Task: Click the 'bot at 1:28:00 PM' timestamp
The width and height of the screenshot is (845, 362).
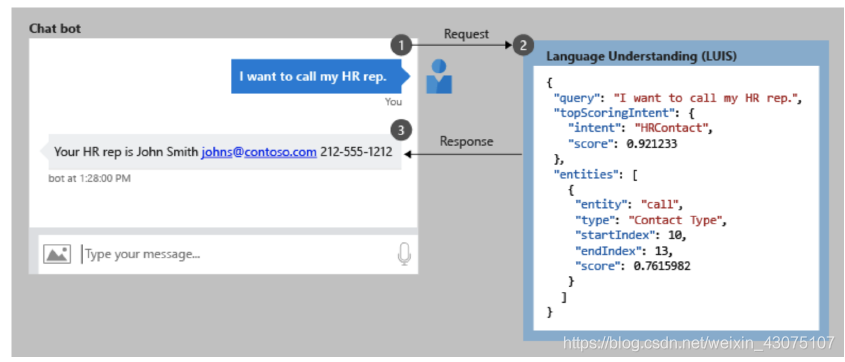Action: tap(89, 178)
